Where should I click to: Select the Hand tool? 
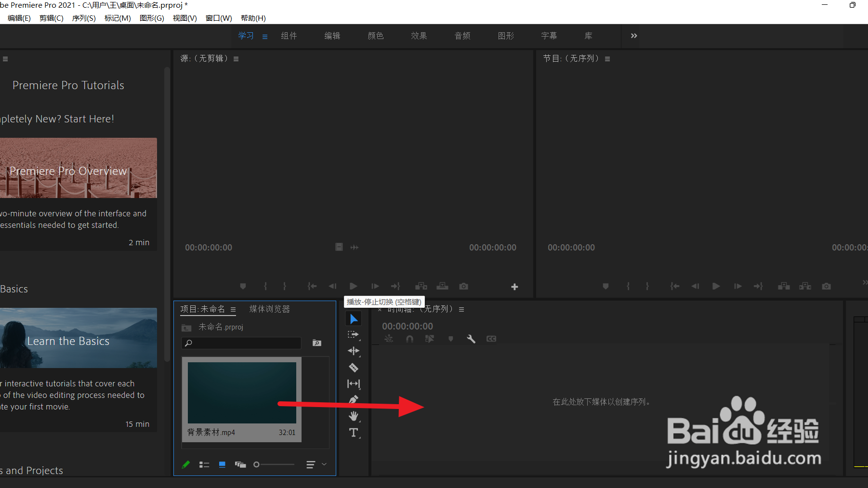coord(354,416)
